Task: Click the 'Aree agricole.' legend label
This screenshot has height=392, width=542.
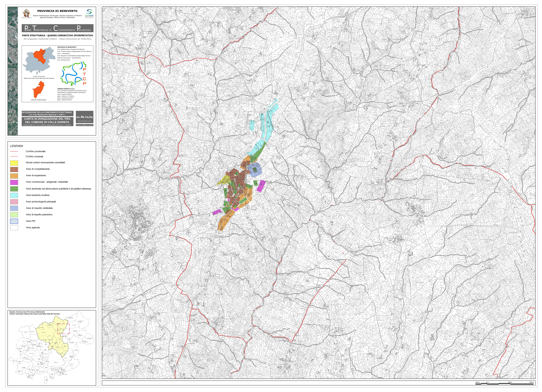Action: 33,228
